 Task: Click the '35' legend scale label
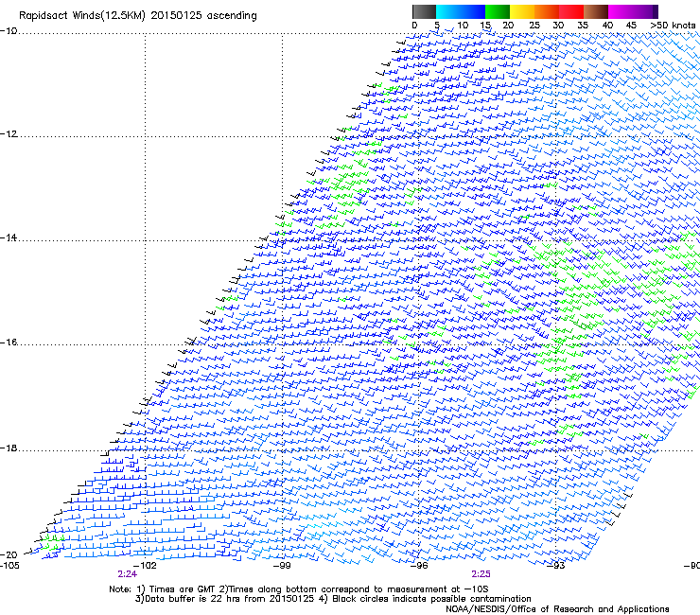583,26
